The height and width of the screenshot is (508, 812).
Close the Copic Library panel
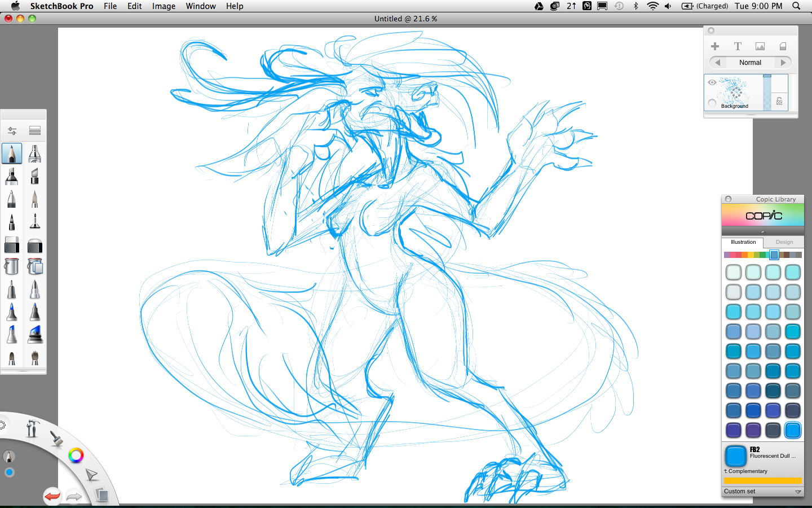tap(728, 199)
